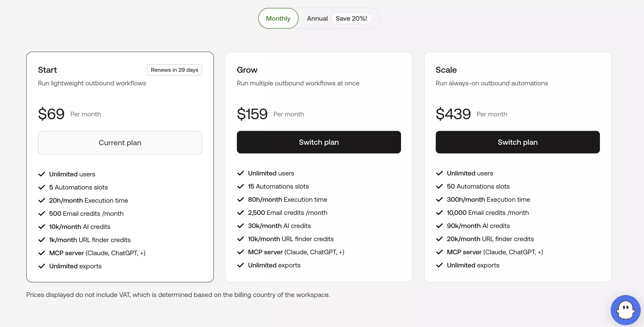Open the ghost chat widget

coord(625,310)
